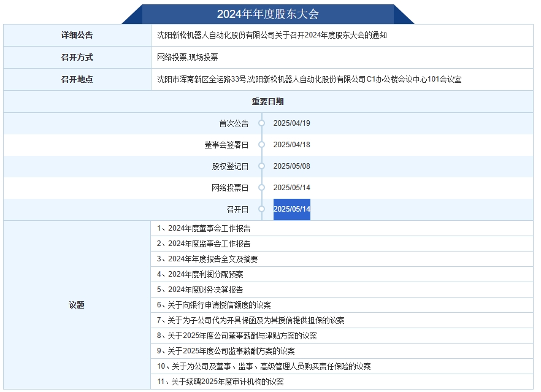Screen dimensions: 541x392
Task: Click the timeline marker for 董事会签署日
Action: [x=262, y=145]
